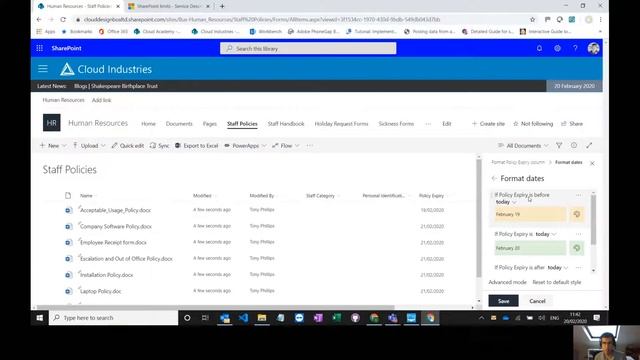Open the hamburger navigation menu
This screenshot has height=360, width=640.
coord(43,69)
